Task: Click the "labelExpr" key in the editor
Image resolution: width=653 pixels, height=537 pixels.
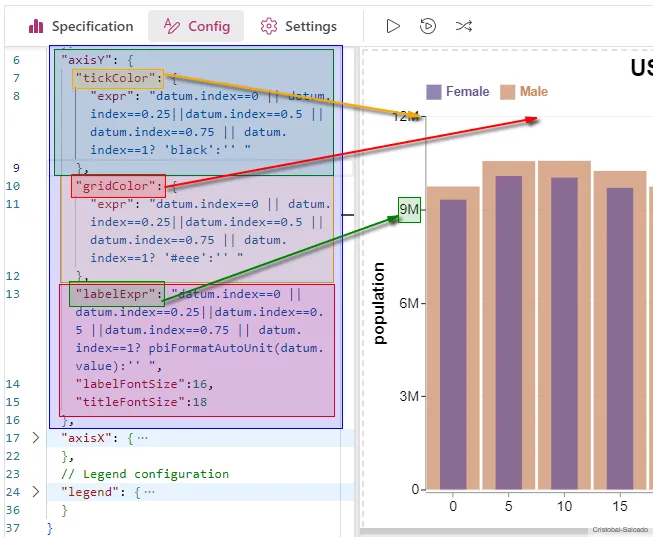Action: coord(117,295)
